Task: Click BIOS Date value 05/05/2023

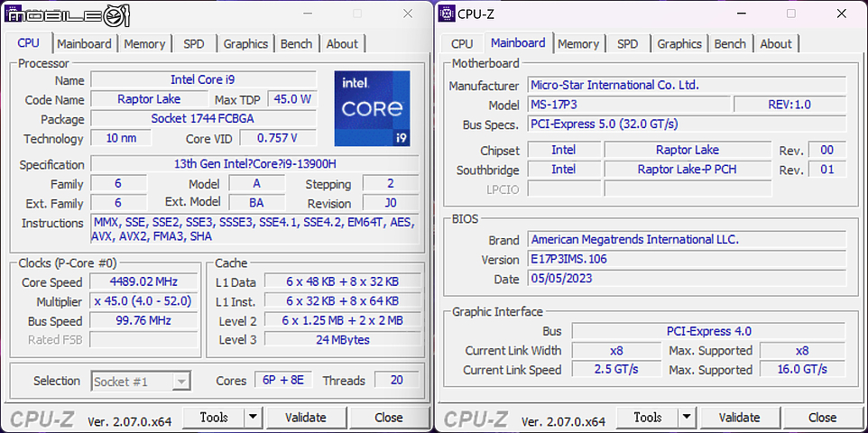Action: tap(687, 278)
